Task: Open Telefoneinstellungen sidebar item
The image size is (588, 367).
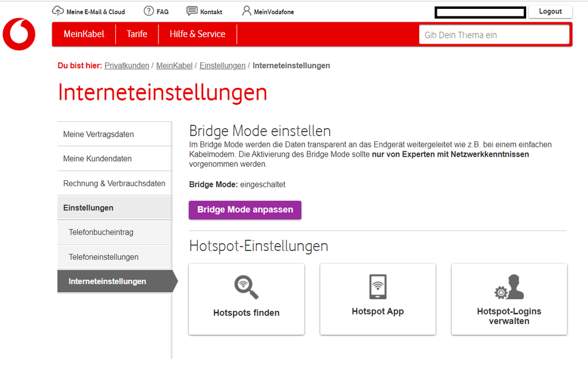Action: [114, 257]
